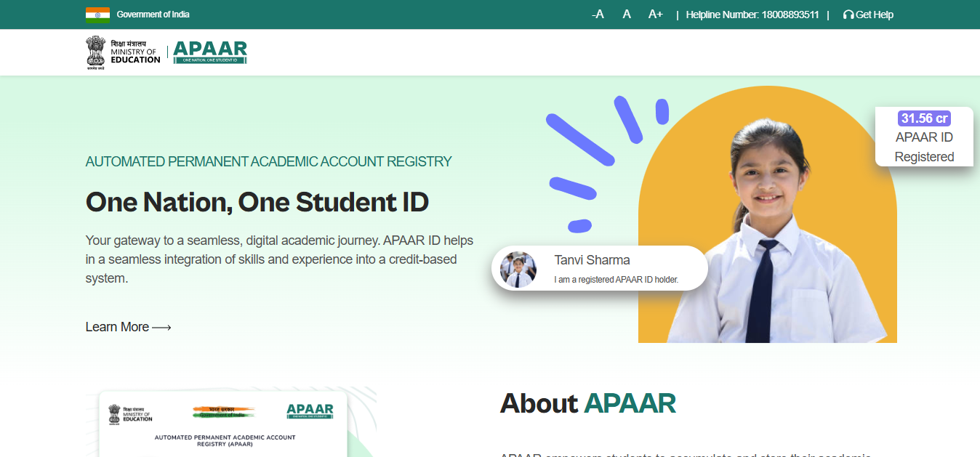Select the Ministry of Education emblem logo
The height and width of the screenshot is (457, 980).
pyautogui.click(x=95, y=52)
